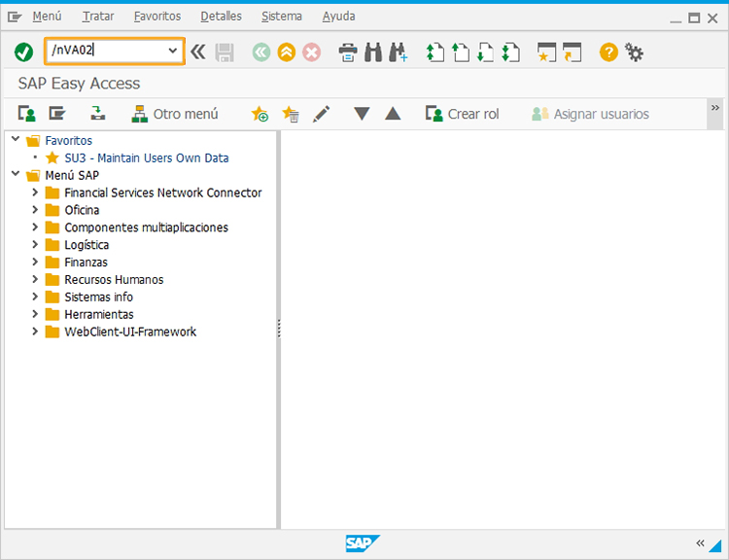Select the Herramientas tree item label

[99, 315]
